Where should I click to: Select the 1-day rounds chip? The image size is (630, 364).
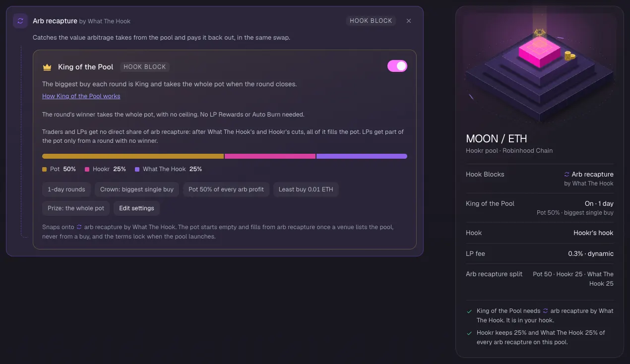coord(66,189)
